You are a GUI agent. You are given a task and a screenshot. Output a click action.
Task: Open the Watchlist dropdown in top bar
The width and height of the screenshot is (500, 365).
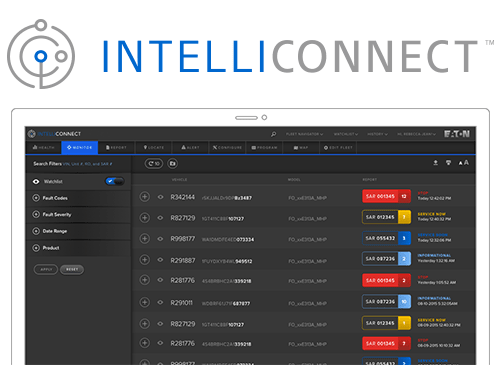point(346,134)
